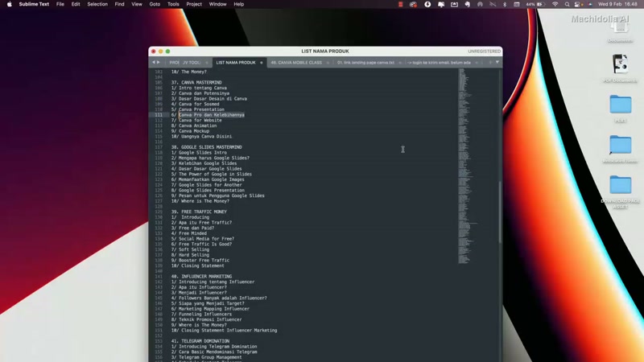Click the next tab arrow in tab bar
The width and height of the screenshot is (644, 362).
(158, 63)
